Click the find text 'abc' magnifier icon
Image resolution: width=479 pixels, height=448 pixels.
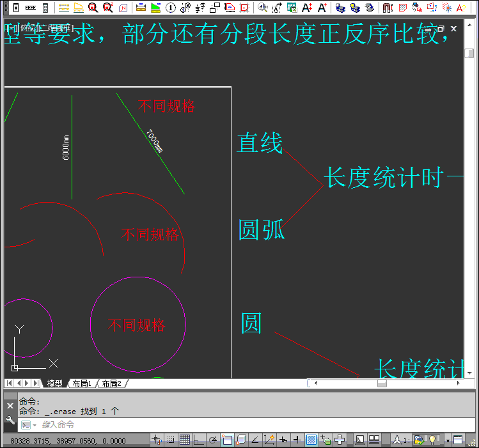coord(263,8)
